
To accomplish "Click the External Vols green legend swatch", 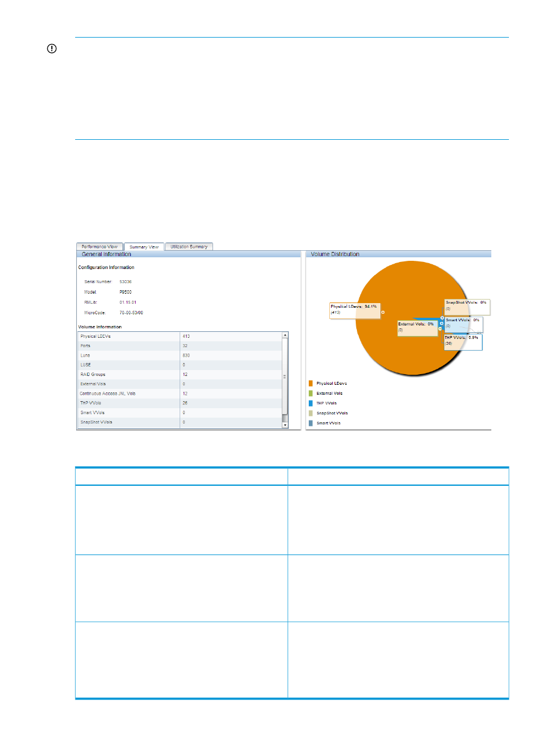I will [311, 393].
